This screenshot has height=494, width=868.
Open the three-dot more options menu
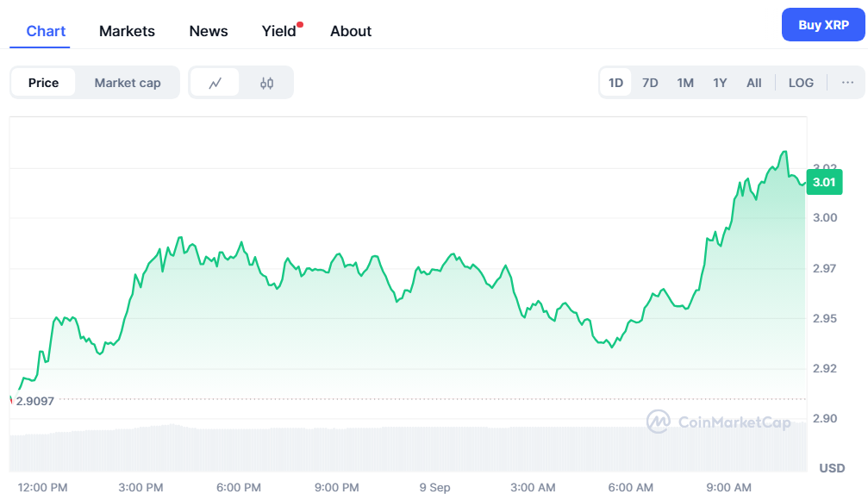[847, 83]
